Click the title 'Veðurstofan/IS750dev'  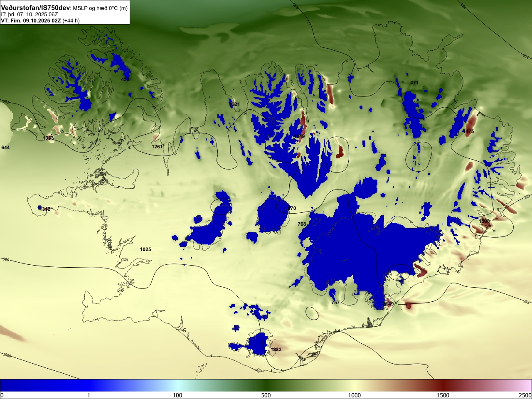[x=36, y=7]
